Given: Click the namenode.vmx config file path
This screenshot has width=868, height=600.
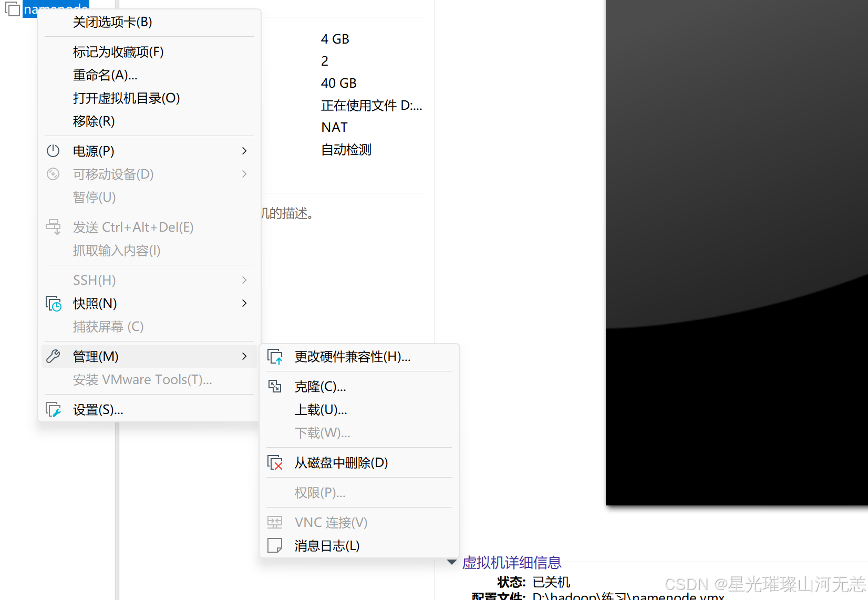Looking at the screenshot, I should coord(628,596).
